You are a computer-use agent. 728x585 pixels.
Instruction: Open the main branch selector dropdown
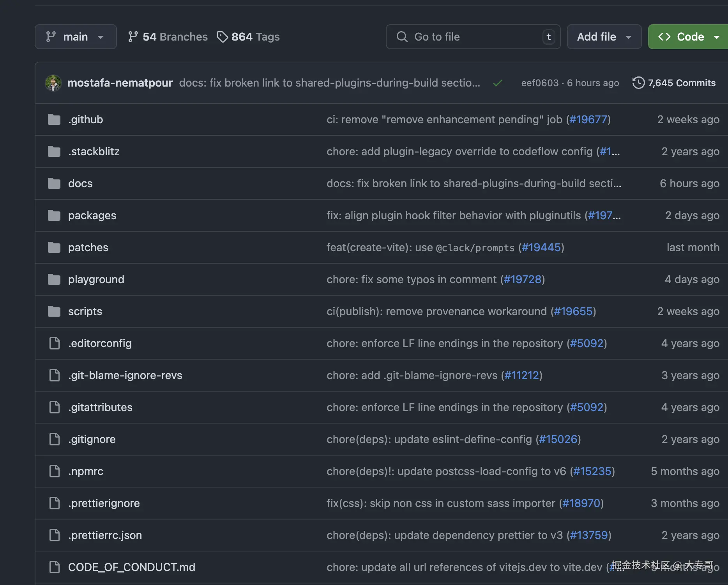click(76, 37)
